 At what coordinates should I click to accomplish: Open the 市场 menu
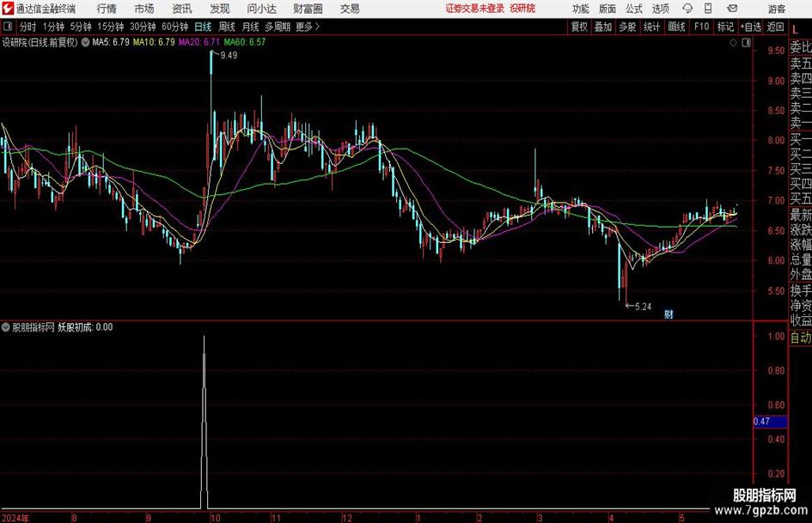pos(144,9)
